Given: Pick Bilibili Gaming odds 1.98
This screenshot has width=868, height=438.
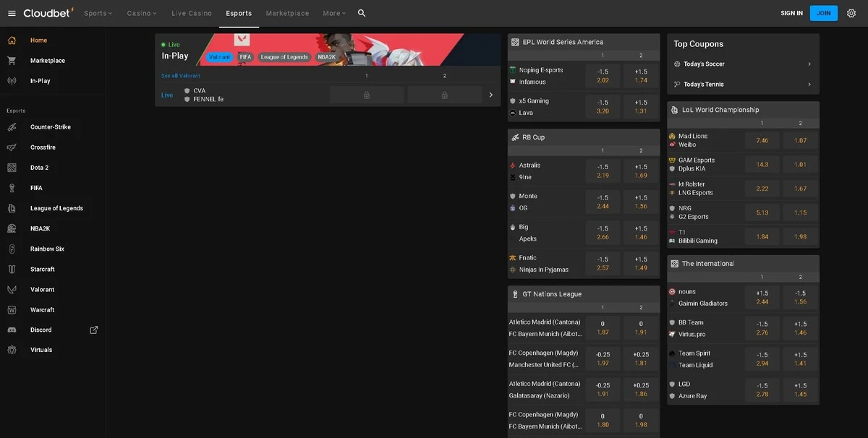Looking at the screenshot, I should tap(800, 236).
